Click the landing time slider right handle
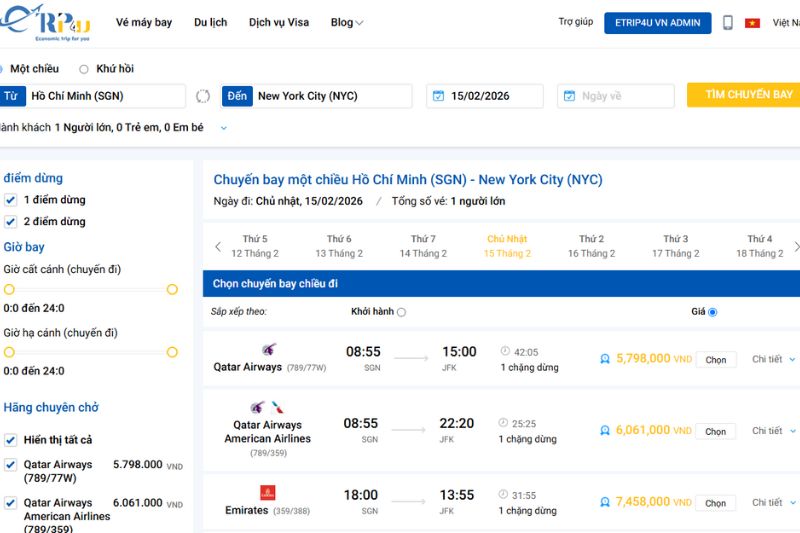Viewport: 800px width, 533px height. tap(172, 352)
